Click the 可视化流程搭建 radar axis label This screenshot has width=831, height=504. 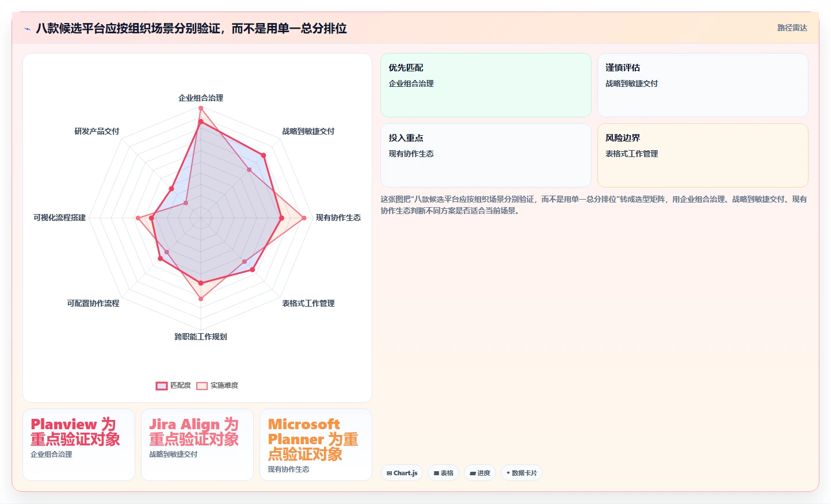pos(59,217)
